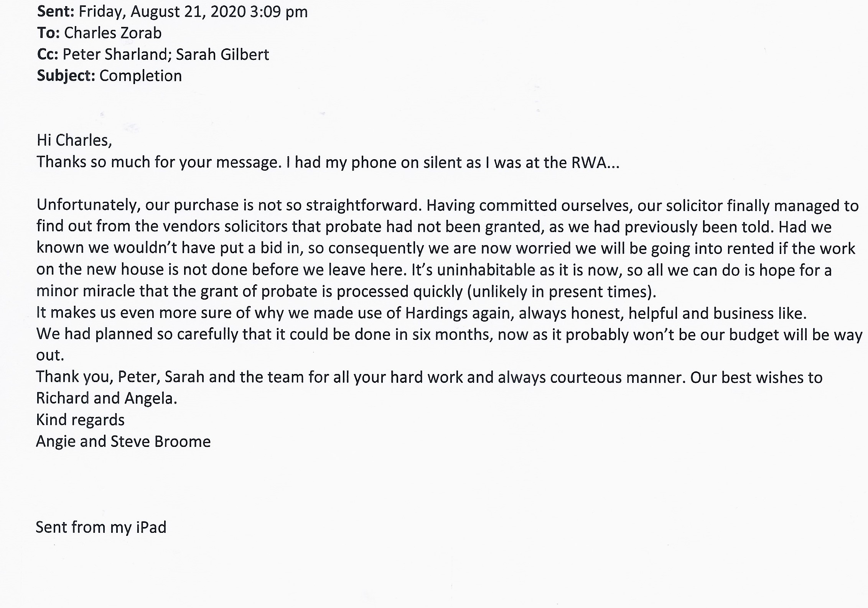Click Cc recipient 'Sarah Gilbert'
This screenshot has height=608, width=868.
coord(222,55)
